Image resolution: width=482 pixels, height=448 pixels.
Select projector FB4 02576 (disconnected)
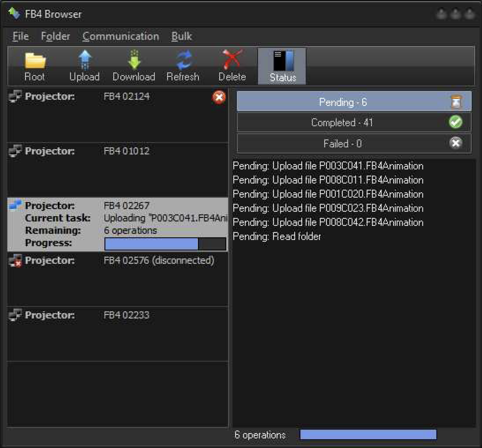(118, 279)
